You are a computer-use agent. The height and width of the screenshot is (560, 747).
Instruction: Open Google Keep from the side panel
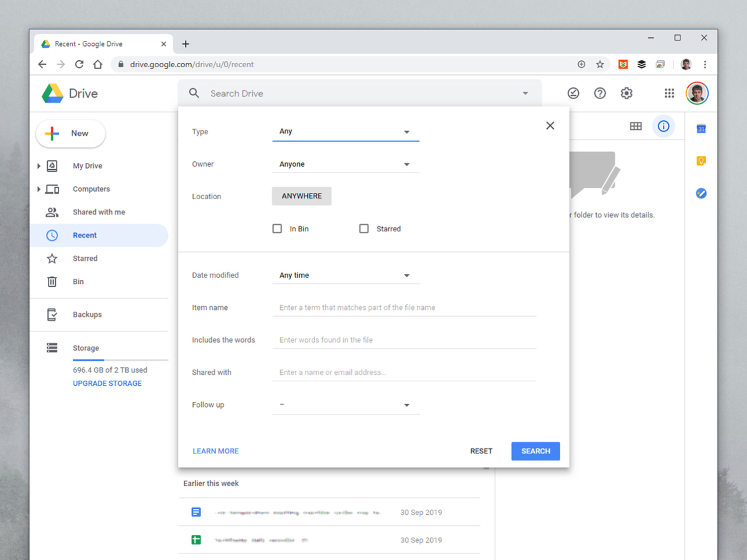pos(701,161)
